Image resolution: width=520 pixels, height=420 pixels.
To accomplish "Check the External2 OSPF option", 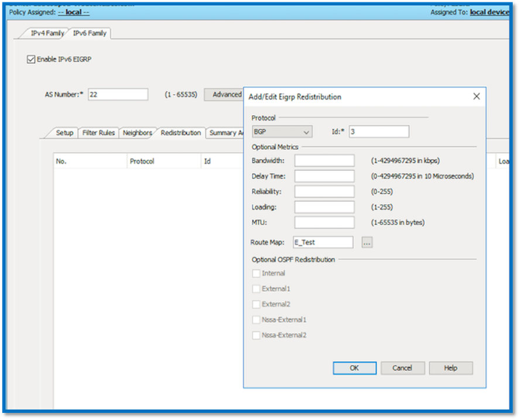I will 256,304.
